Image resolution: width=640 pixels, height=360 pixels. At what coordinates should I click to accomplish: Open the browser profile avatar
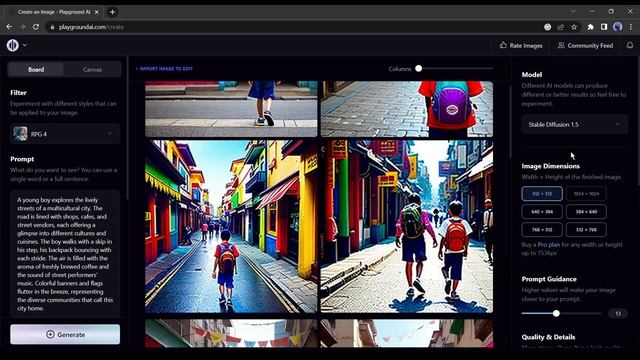coord(618,27)
